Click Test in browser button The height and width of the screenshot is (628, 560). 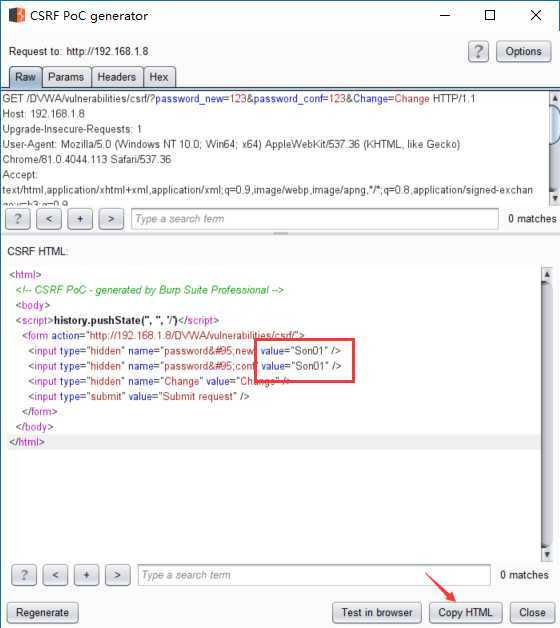pos(377,612)
